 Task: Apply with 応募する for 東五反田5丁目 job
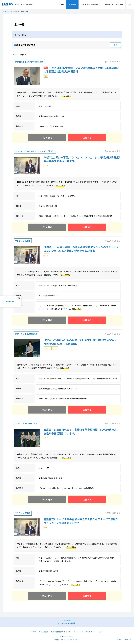[x=87, y=499]
